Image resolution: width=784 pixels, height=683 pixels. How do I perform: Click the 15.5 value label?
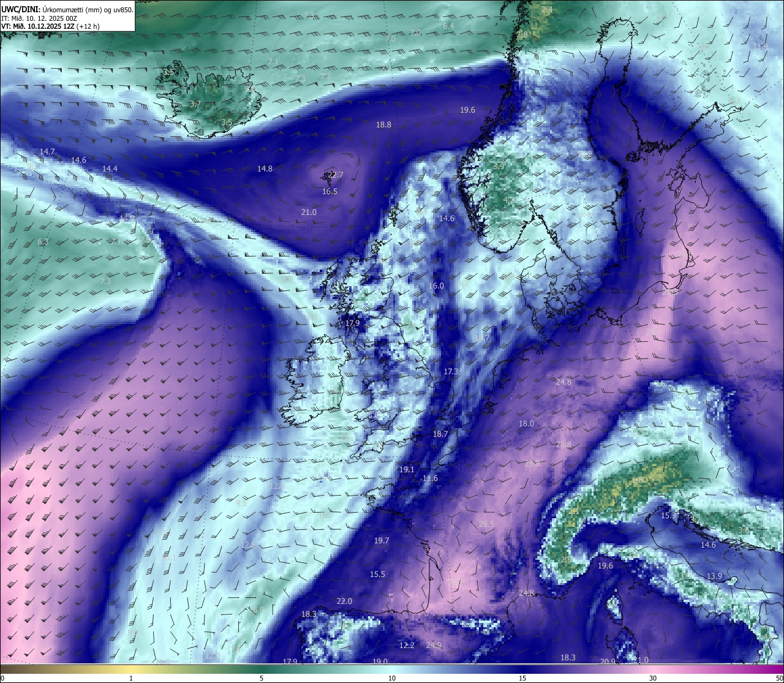[x=377, y=574]
